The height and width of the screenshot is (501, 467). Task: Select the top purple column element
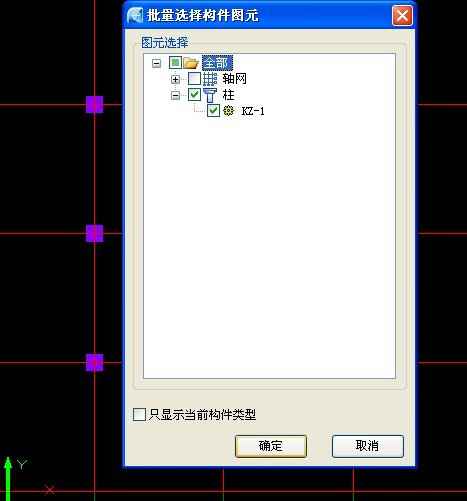tap(95, 104)
